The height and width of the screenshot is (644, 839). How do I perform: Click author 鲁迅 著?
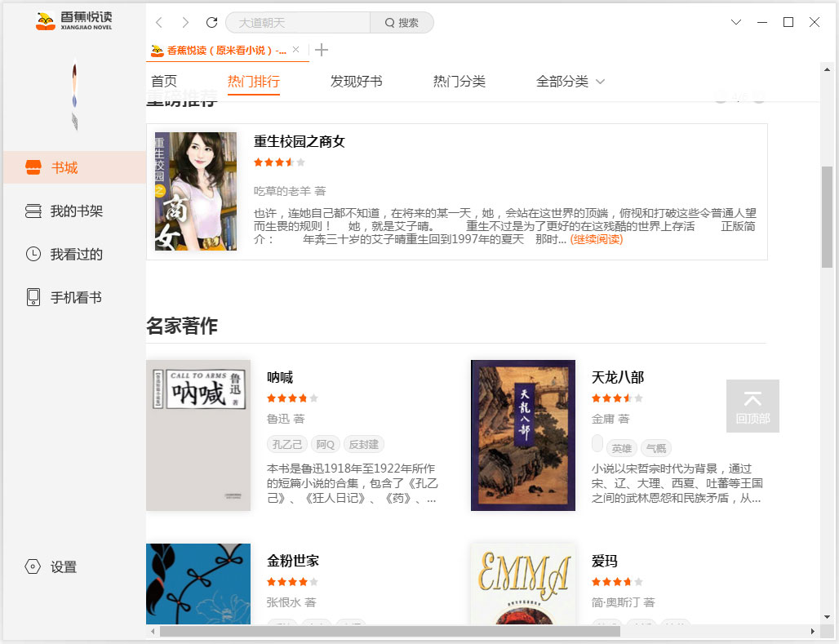[286, 419]
